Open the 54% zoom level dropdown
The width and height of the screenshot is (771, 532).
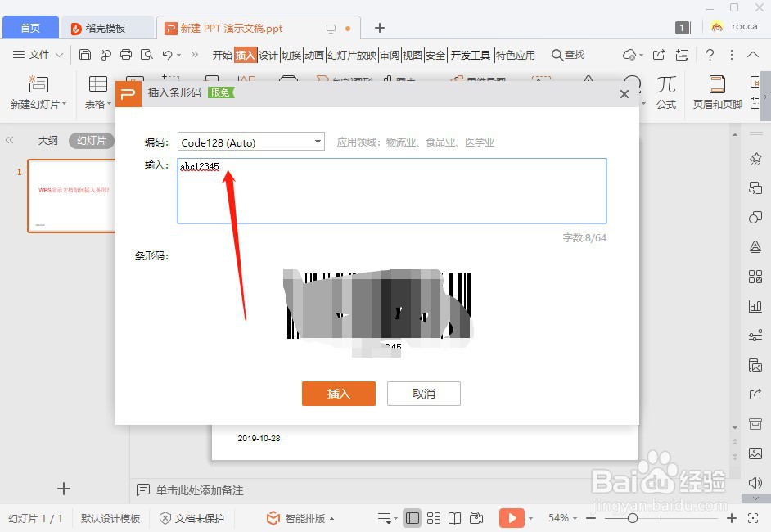562,518
